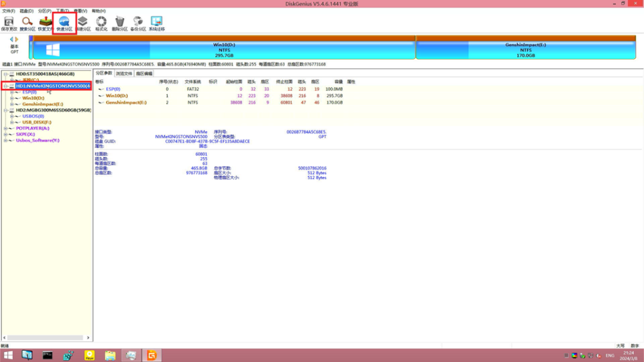Click the 搜索分区 search partition magnifier icon
The image size is (644, 362).
tap(28, 24)
